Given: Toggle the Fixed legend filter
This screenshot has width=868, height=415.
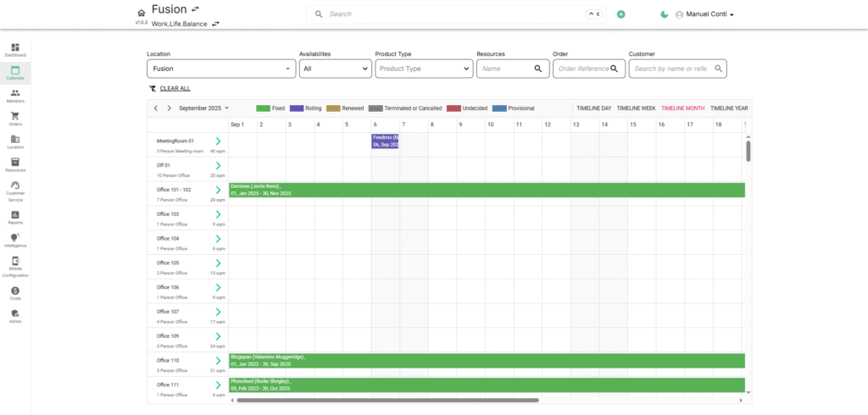Looking at the screenshot, I should tap(270, 108).
